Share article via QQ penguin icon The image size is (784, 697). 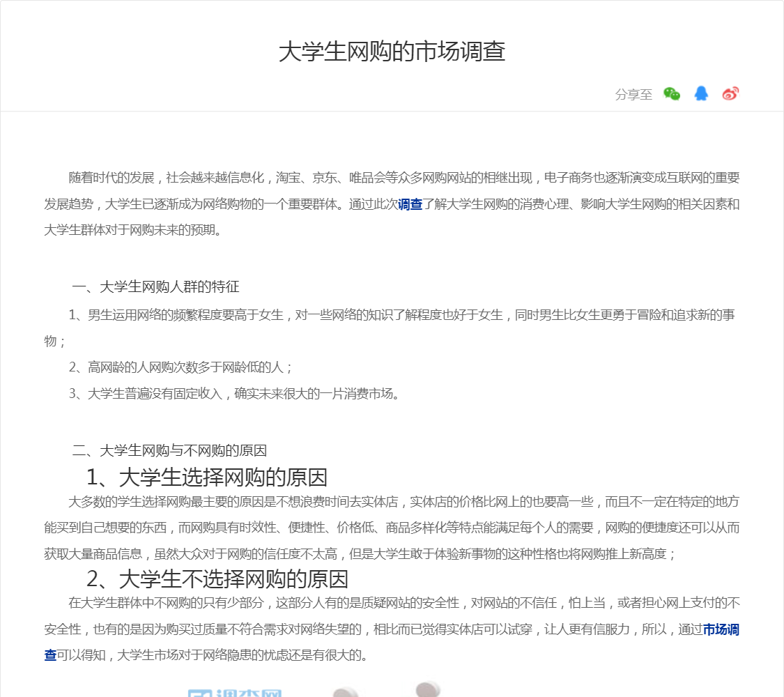(701, 93)
